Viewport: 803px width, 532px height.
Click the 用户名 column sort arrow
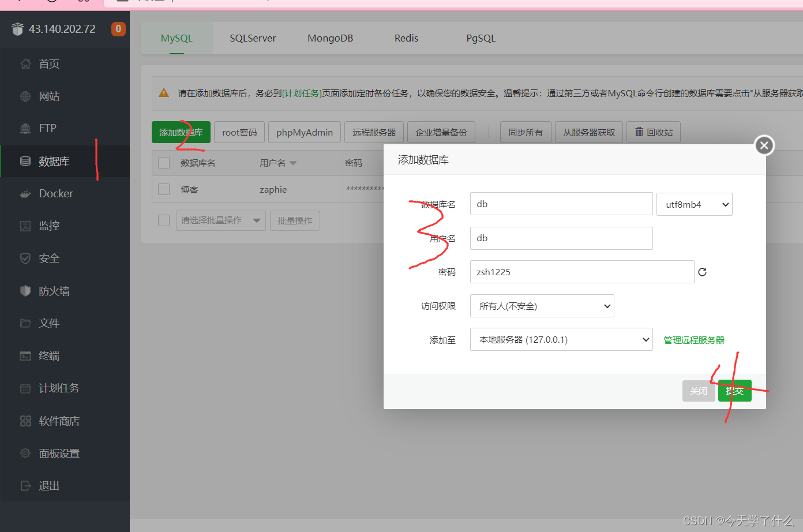point(293,163)
